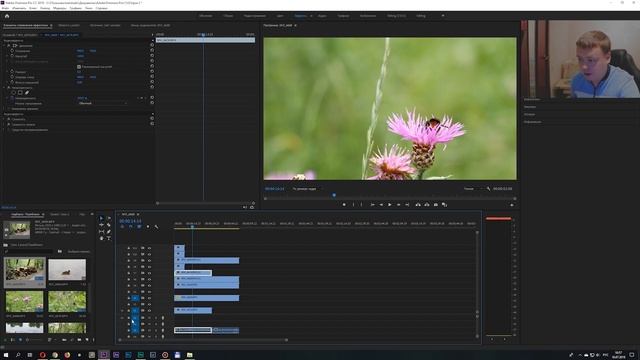Screen dimensions: 640x360
Task: Reset the Opacity value parameter
Action: [152, 98]
